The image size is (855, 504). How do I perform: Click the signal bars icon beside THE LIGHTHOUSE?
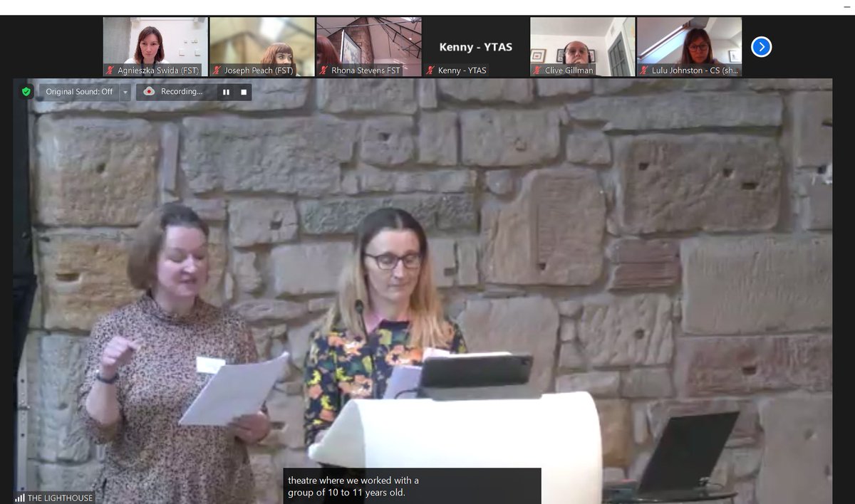point(20,498)
